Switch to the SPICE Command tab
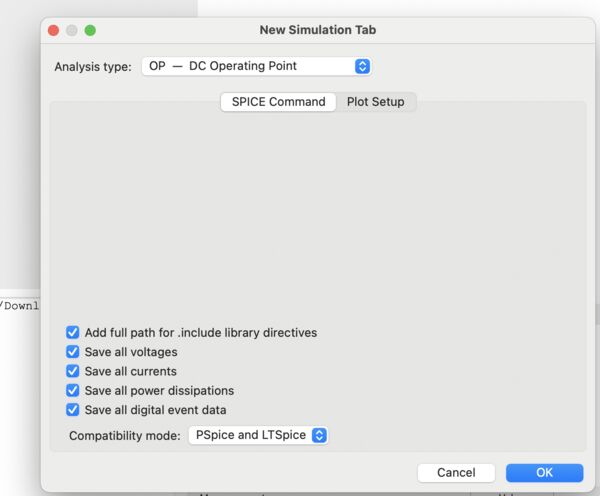This screenshot has height=496, width=600. tap(278, 102)
